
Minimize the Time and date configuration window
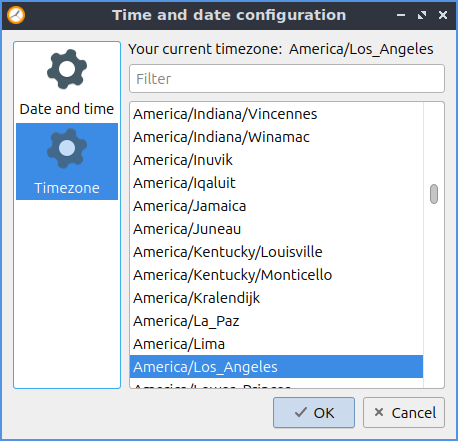tap(401, 15)
